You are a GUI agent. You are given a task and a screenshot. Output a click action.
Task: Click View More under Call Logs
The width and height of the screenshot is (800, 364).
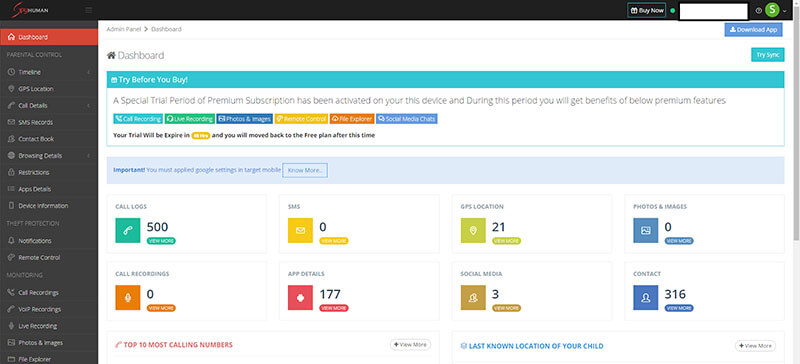click(x=161, y=240)
